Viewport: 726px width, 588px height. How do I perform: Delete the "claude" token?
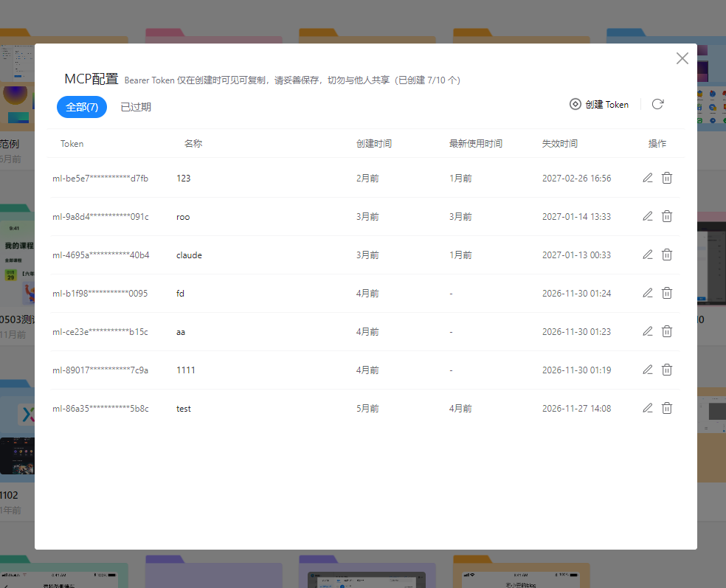(x=667, y=255)
